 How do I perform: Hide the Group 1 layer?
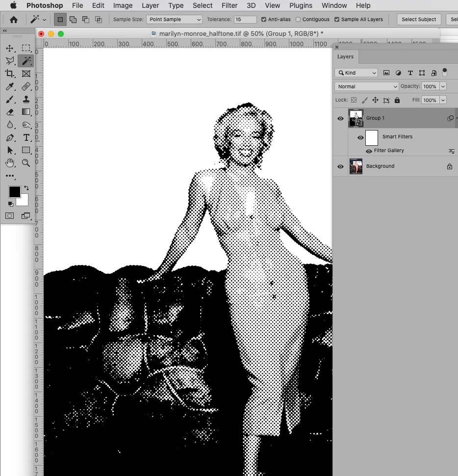[x=340, y=118]
